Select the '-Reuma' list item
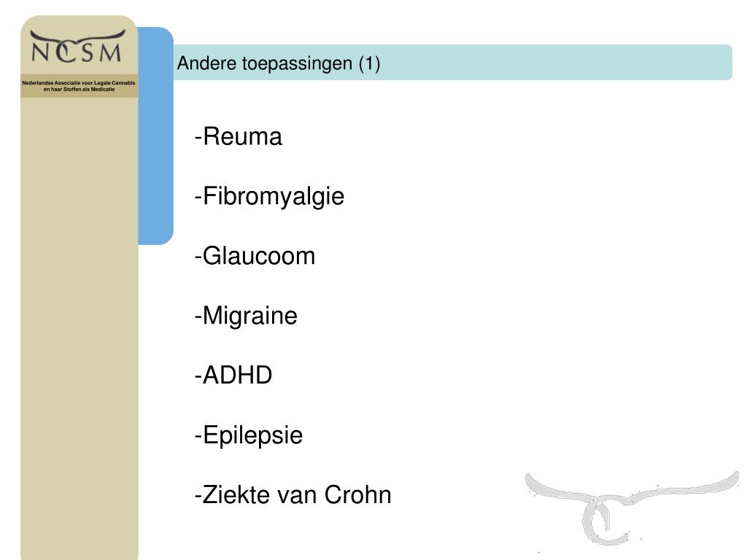Screen dimensions: 747x560 pos(238,137)
